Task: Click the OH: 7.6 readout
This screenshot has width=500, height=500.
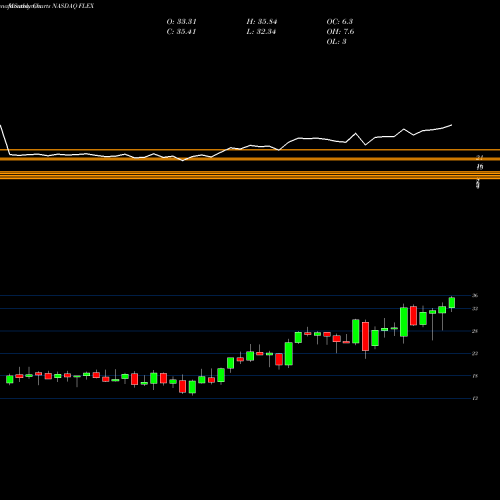Action: tap(340, 32)
